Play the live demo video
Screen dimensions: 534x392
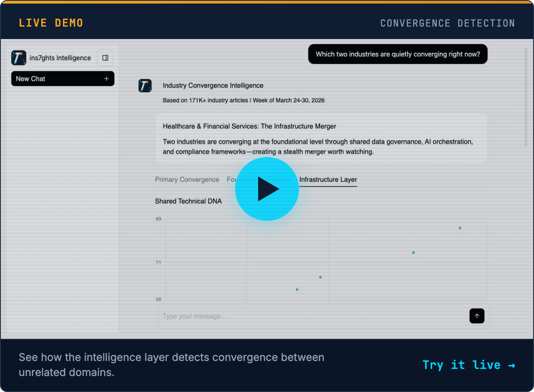click(x=267, y=189)
